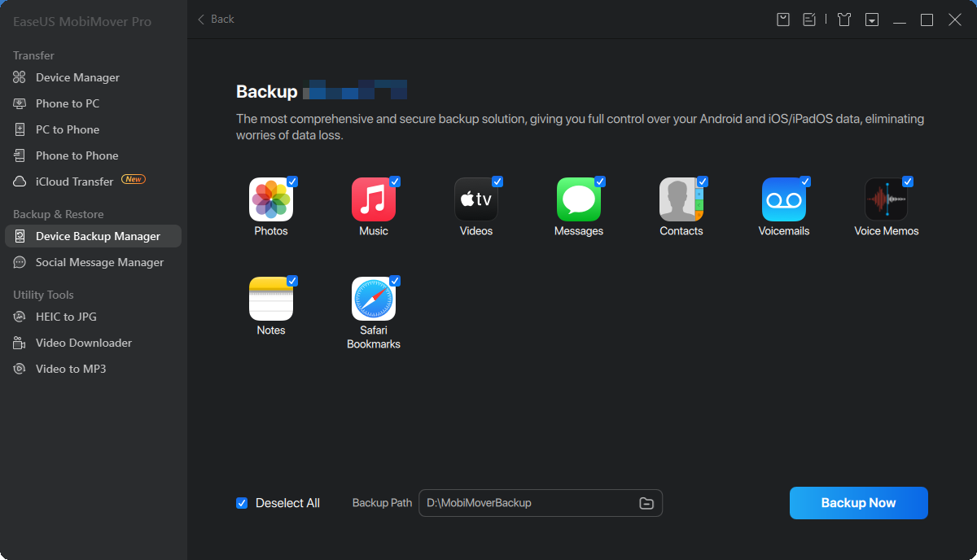Select the Music category icon
The image size is (977, 560).
click(374, 199)
